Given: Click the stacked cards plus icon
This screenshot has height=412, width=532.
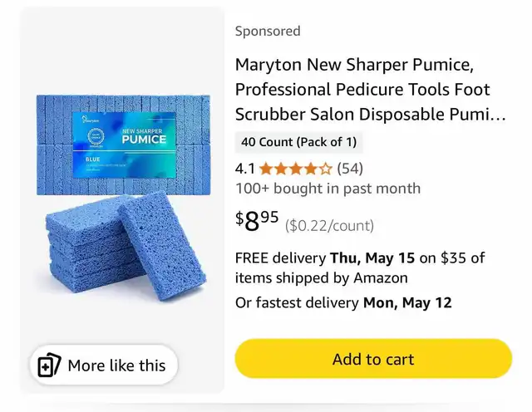Looking at the screenshot, I should point(49,365).
